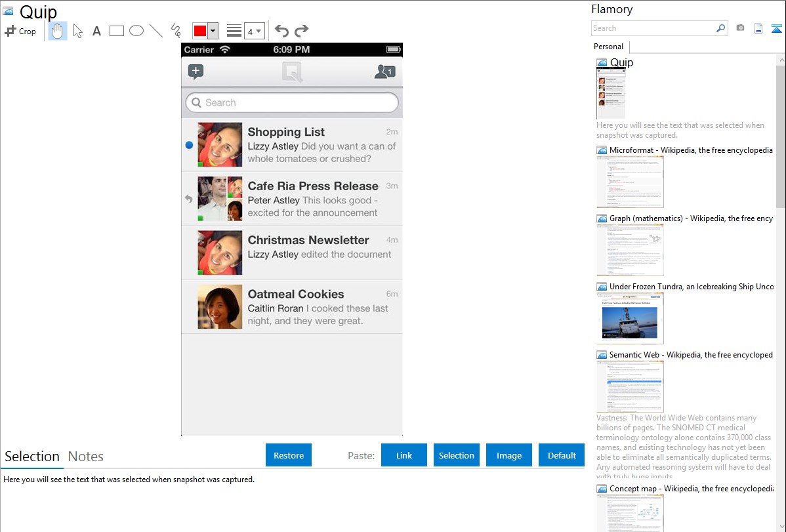Click the Quip snapshot title in sidebar
Screen dimensions: 786x532
pyautogui.click(x=621, y=62)
